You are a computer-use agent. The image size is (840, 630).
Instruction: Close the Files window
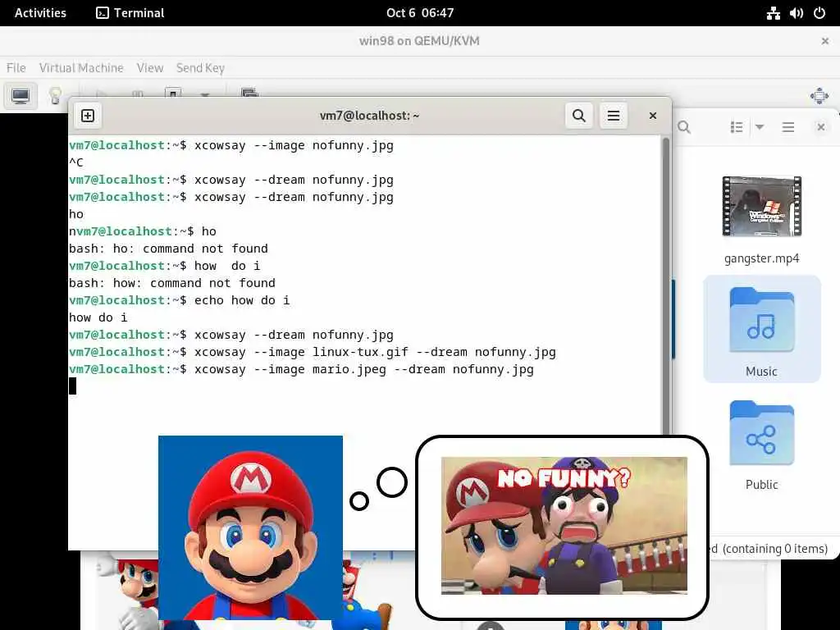[x=820, y=127]
